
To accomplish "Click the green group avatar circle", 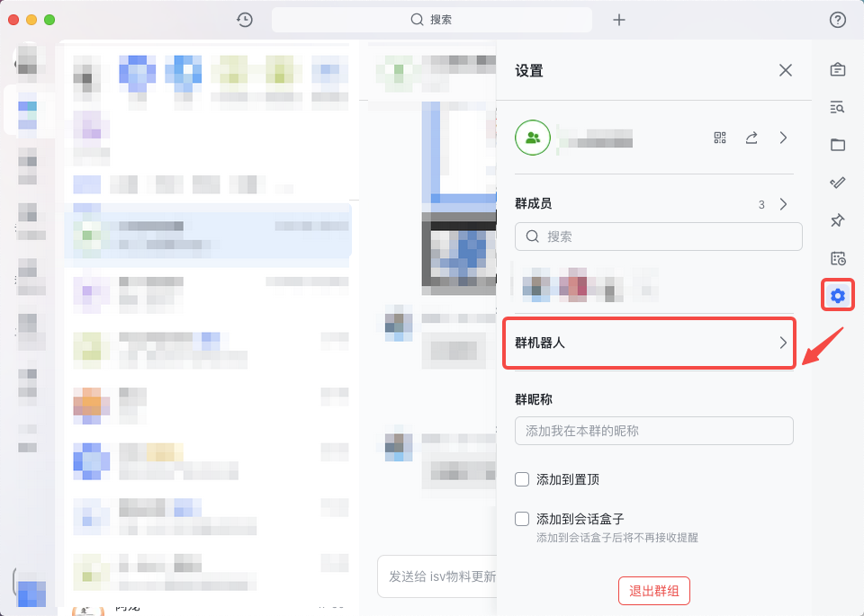I will (x=532, y=138).
